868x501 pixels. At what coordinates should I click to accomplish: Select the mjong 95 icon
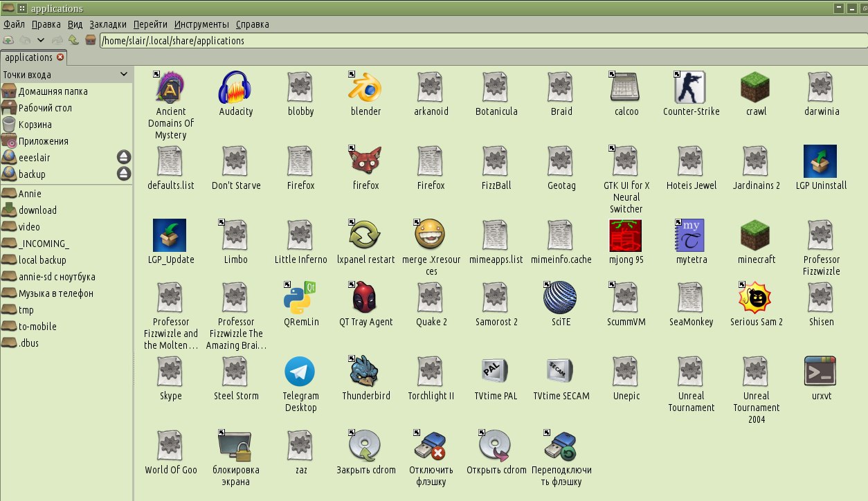coord(626,235)
